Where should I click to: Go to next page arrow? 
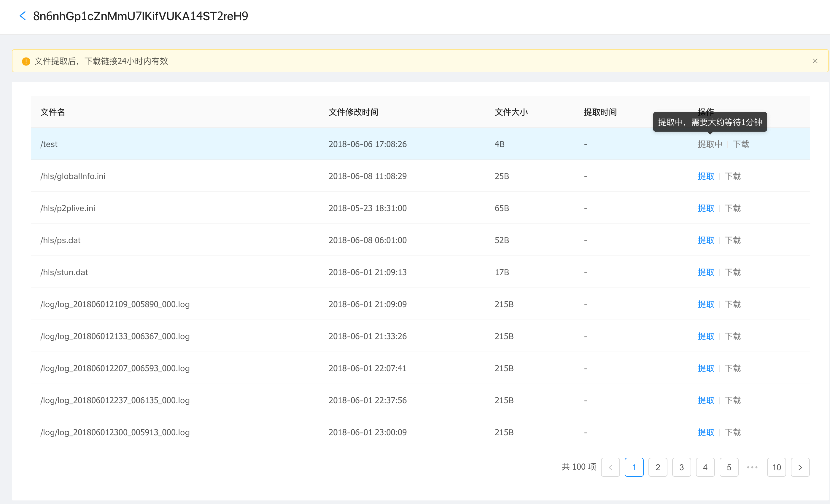pyautogui.click(x=800, y=467)
